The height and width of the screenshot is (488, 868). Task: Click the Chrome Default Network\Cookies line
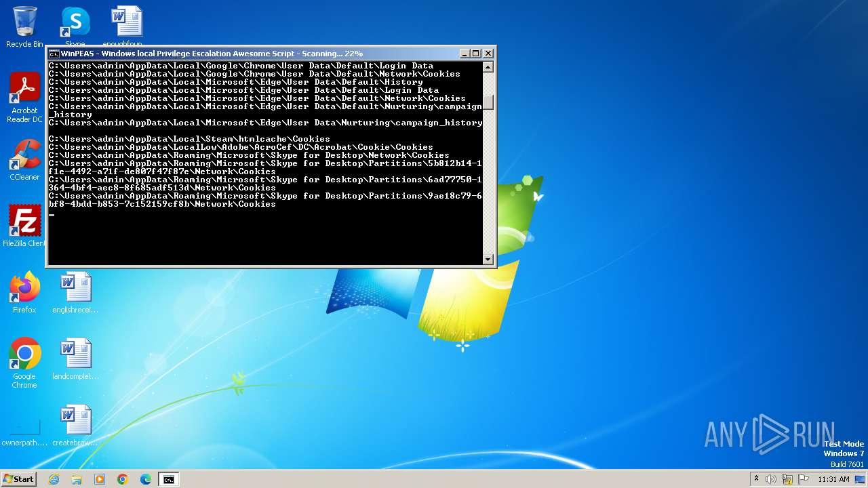[x=254, y=74]
